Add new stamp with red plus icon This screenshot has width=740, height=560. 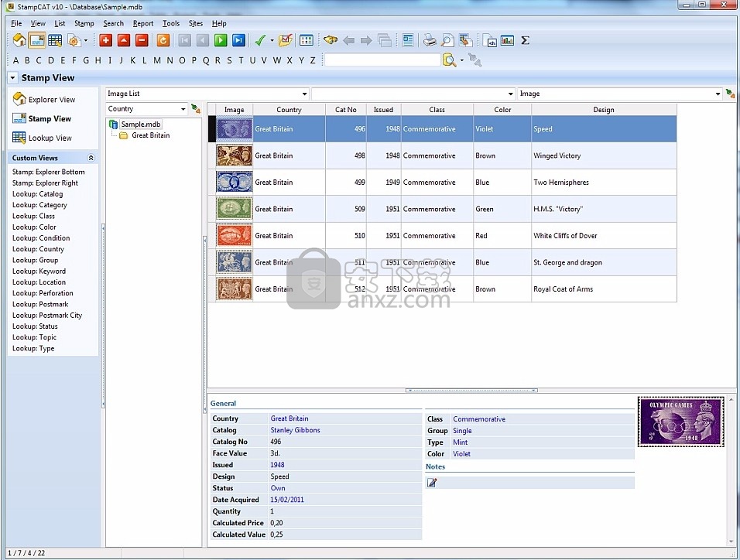pos(106,40)
